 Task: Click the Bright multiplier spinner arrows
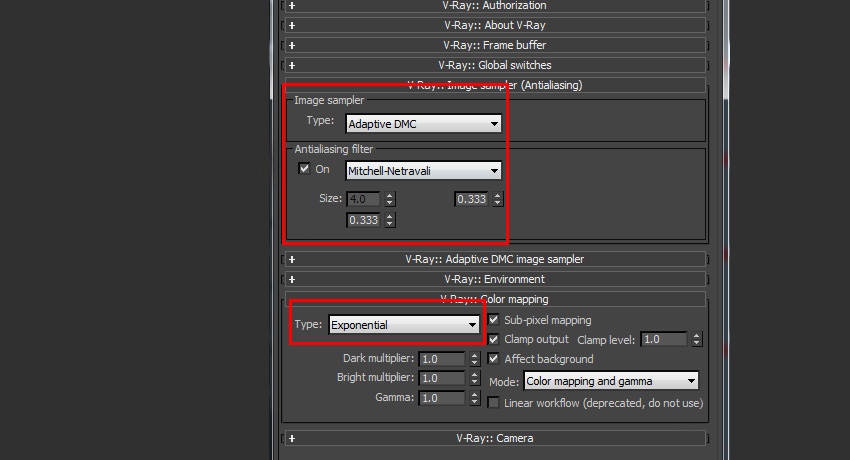coord(475,378)
